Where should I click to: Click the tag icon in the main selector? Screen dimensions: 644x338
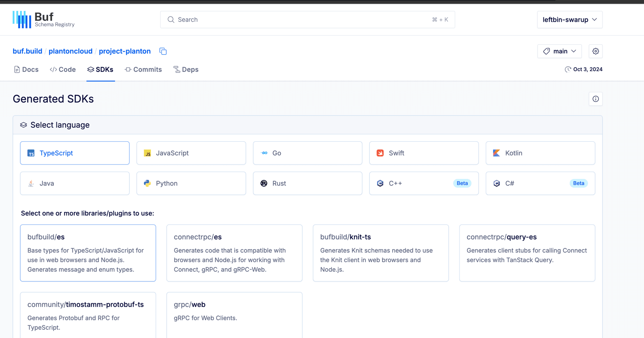pos(547,51)
